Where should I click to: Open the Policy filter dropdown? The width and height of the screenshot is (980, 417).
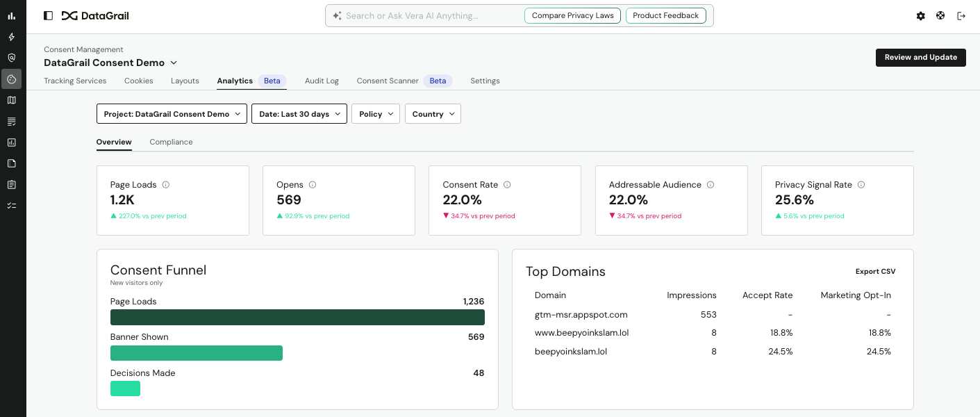(x=376, y=114)
